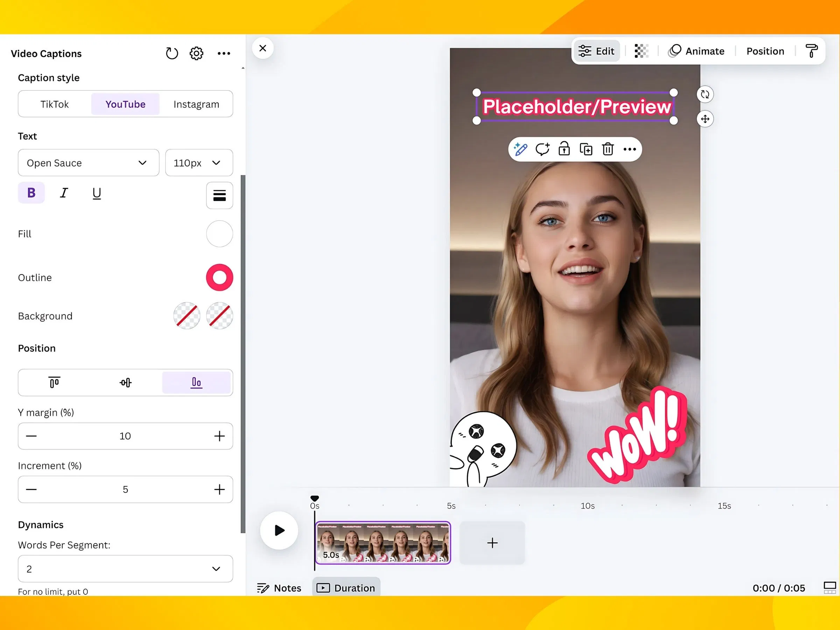Pick the pink Outline color swatch

pyautogui.click(x=219, y=278)
